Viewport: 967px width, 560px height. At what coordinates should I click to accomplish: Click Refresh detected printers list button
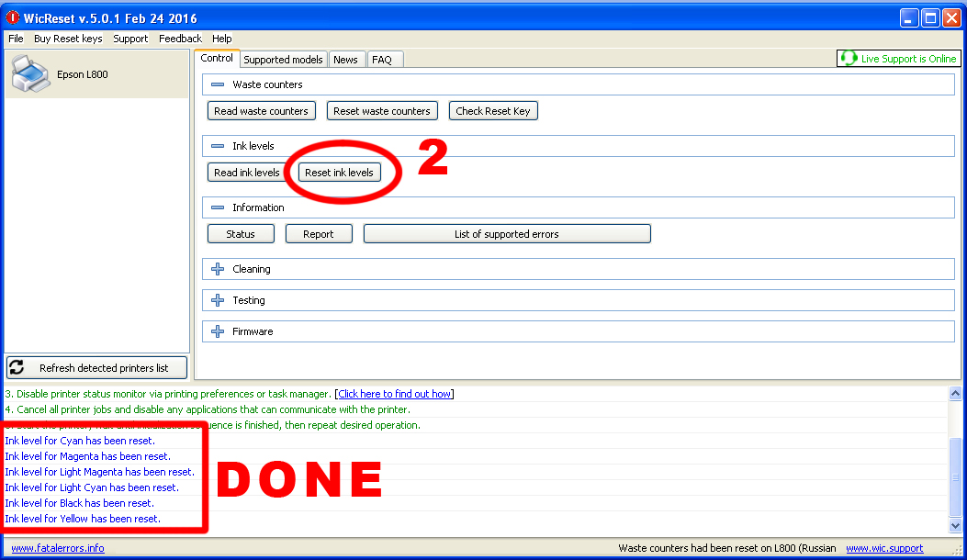click(96, 367)
